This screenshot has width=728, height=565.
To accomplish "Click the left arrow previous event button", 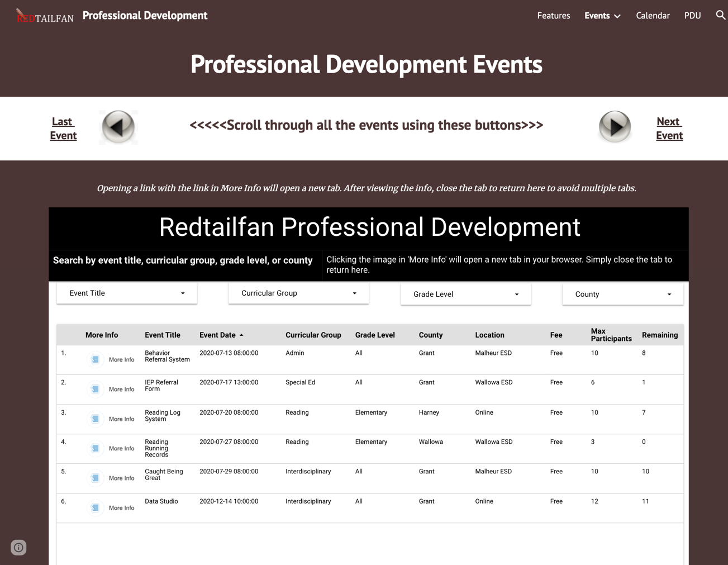I will coord(118,127).
